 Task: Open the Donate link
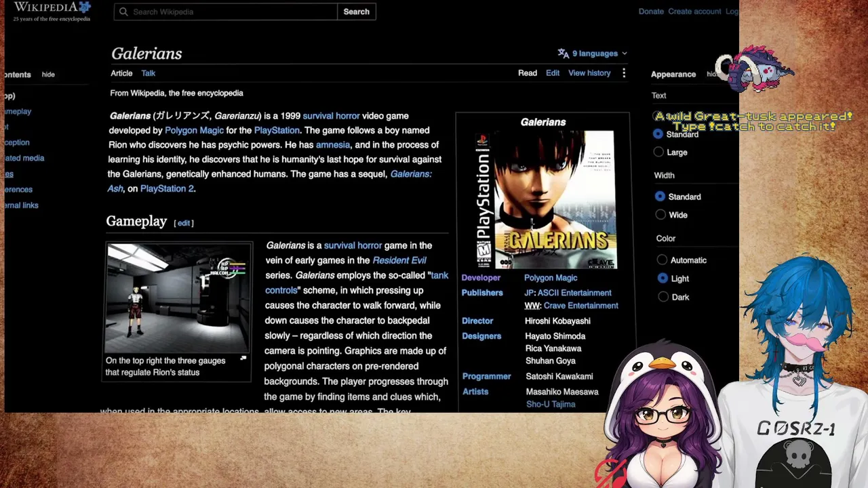click(651, 12)
